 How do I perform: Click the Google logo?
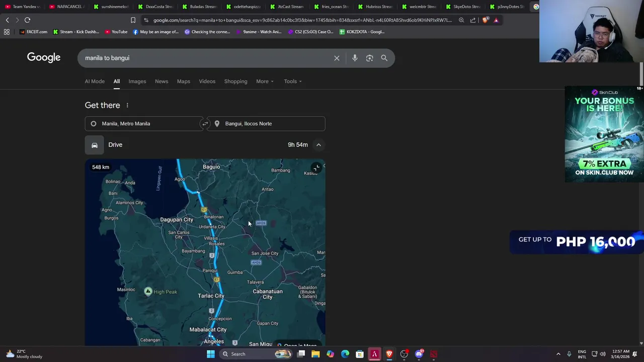click(x=44, y=57)
